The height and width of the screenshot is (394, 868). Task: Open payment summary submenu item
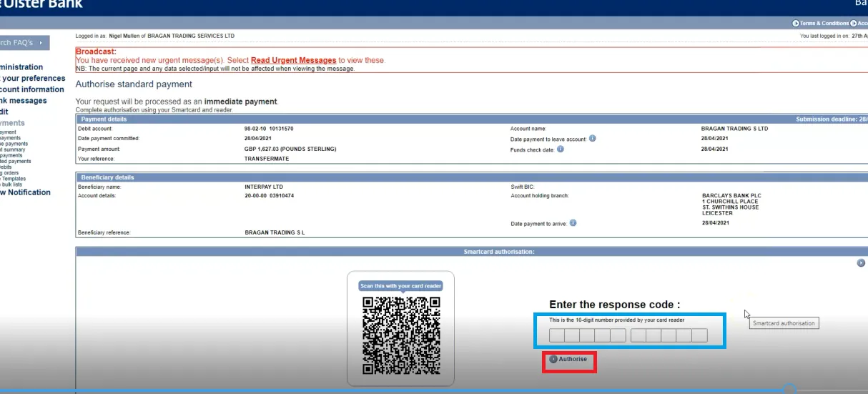pyautogui.click(x=12, y=149)
